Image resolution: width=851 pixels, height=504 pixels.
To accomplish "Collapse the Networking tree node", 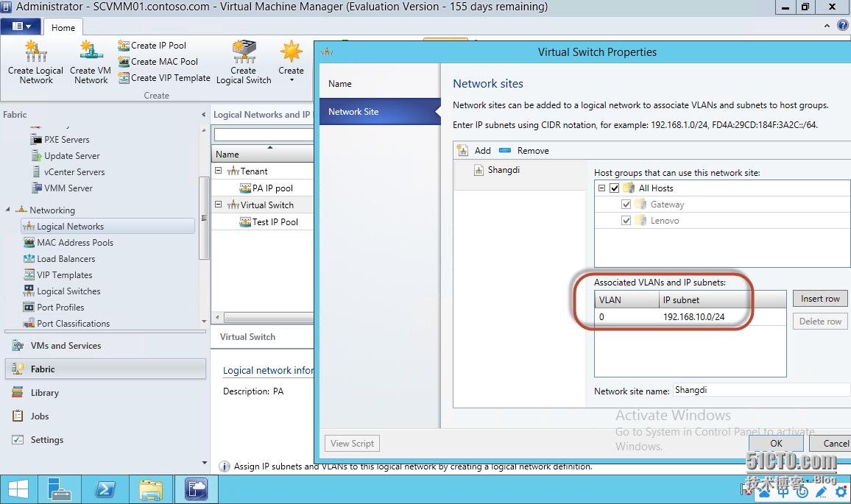I will 8,210.
